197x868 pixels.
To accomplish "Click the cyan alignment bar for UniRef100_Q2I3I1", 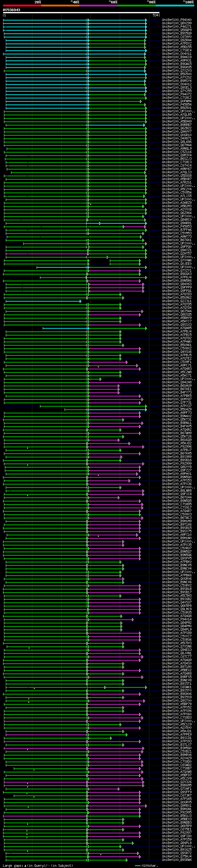I will coord(43,301).
